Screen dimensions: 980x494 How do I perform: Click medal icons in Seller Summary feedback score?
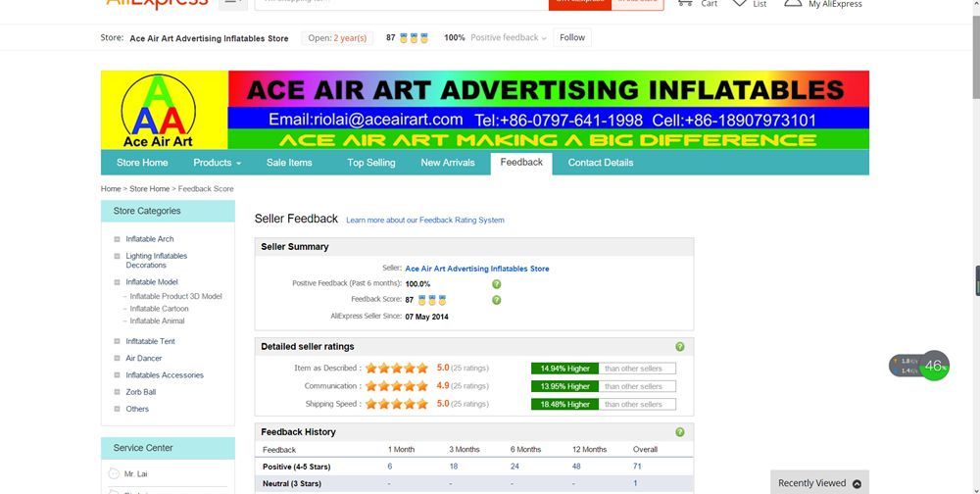[432, 300]
